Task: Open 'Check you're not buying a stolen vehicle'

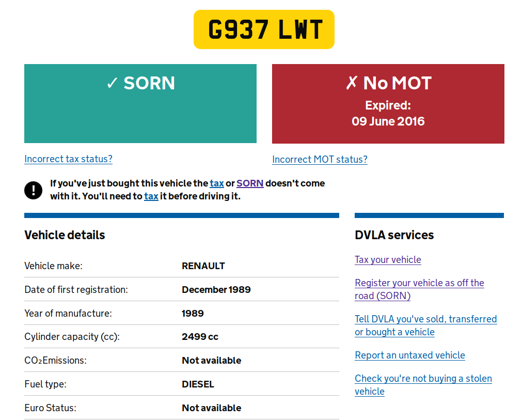Action: 423,385
